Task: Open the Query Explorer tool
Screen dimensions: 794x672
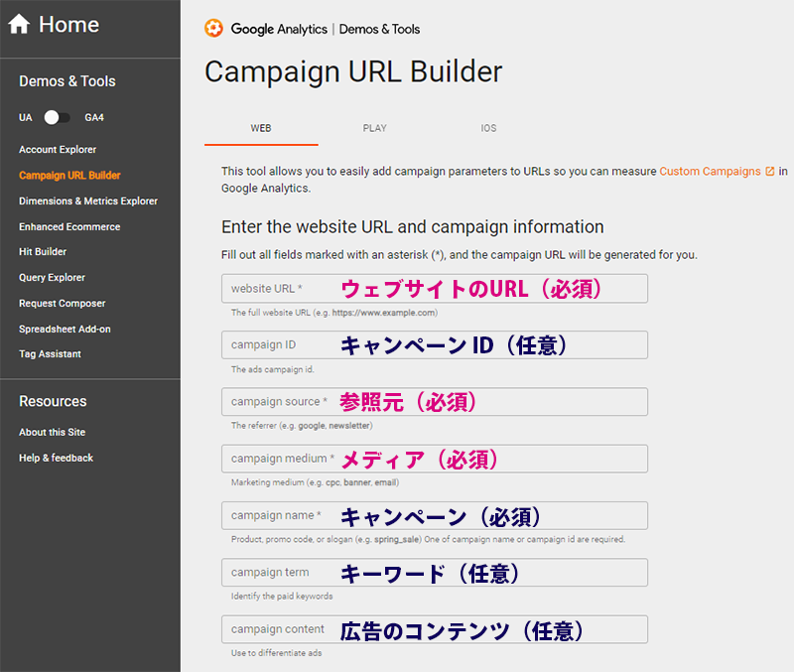Action: point(53,278)
